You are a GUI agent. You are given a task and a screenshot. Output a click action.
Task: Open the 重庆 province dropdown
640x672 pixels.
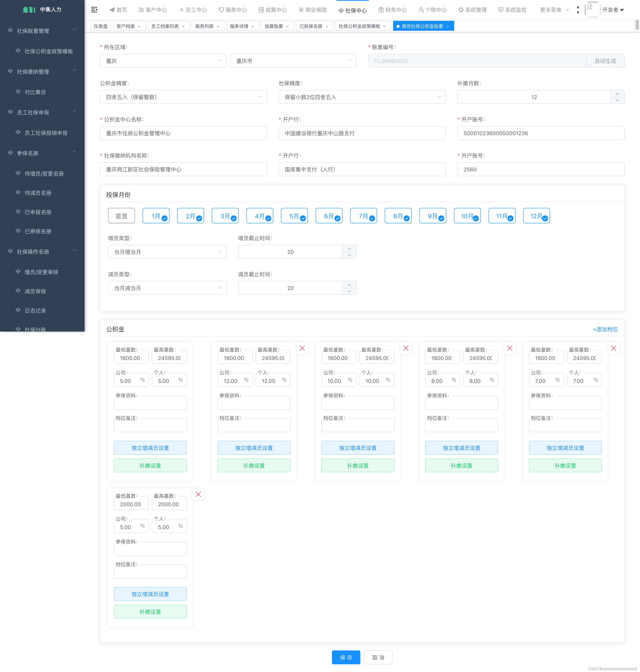coord(163,61)
